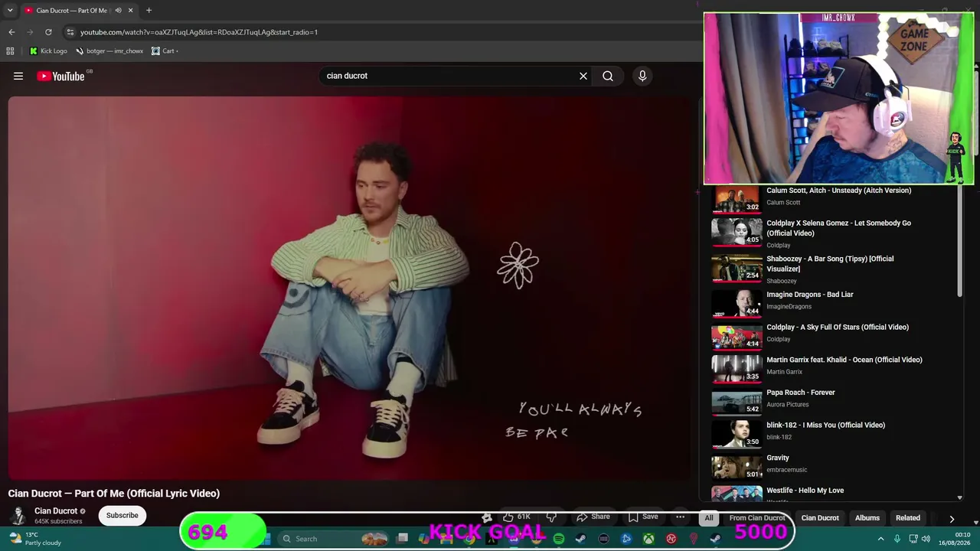Select the All filter chip

709,518
